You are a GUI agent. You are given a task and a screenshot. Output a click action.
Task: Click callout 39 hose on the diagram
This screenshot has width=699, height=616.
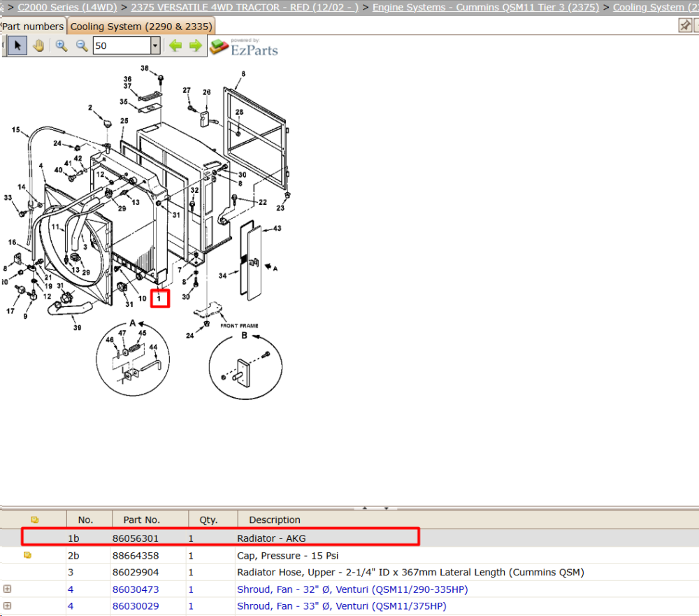click(x=78, y=327)
